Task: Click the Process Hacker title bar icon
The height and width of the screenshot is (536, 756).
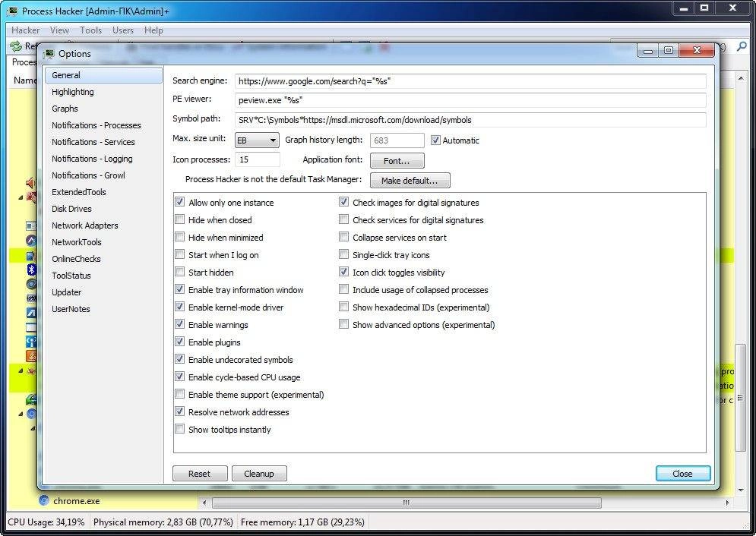Action: (x=13, y=11)
